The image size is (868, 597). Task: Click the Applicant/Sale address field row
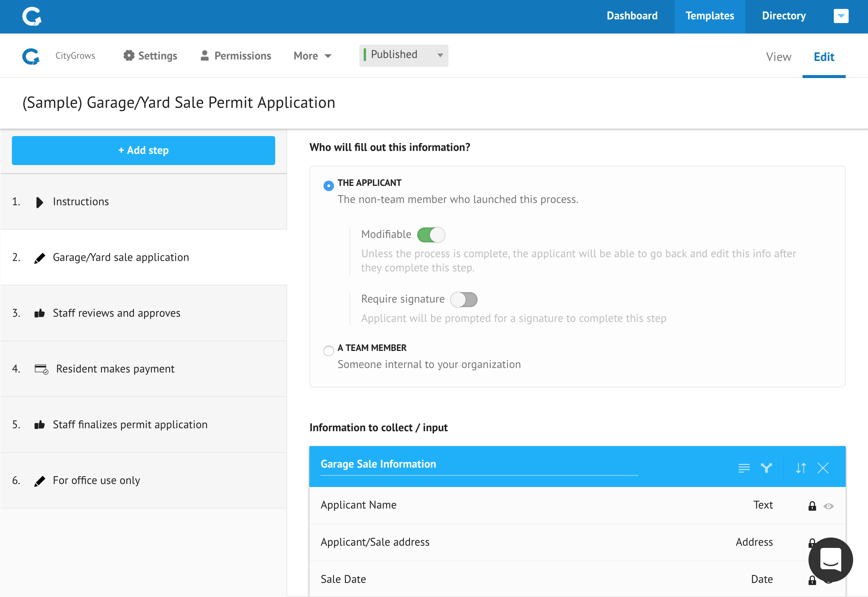pyautogui.click(x=577, y=542)
